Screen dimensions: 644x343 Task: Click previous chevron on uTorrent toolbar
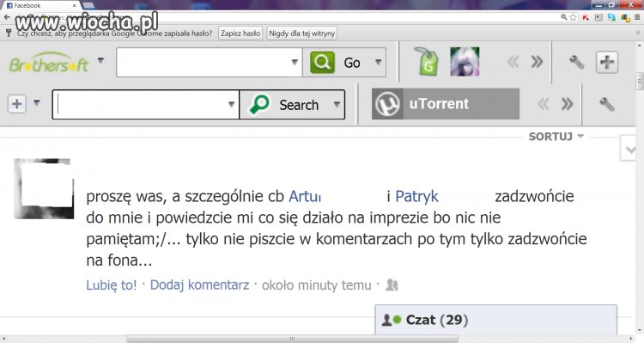(544, 104)
